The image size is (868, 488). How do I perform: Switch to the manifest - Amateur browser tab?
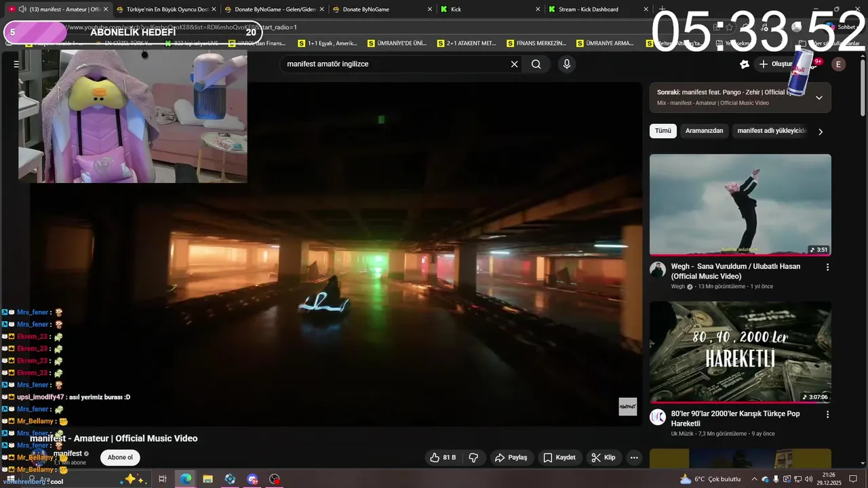[x=58, y=9]
